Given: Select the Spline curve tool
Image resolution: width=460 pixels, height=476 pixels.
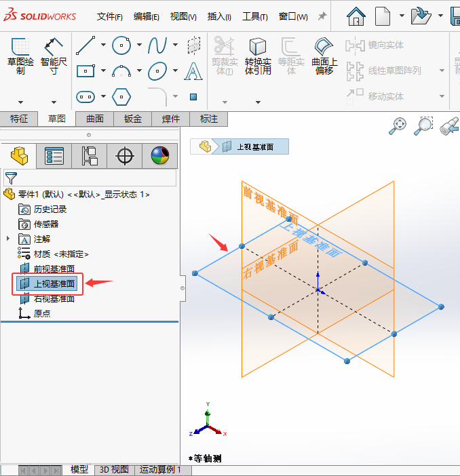Looking at the screenshot, I should click(157, 45).
